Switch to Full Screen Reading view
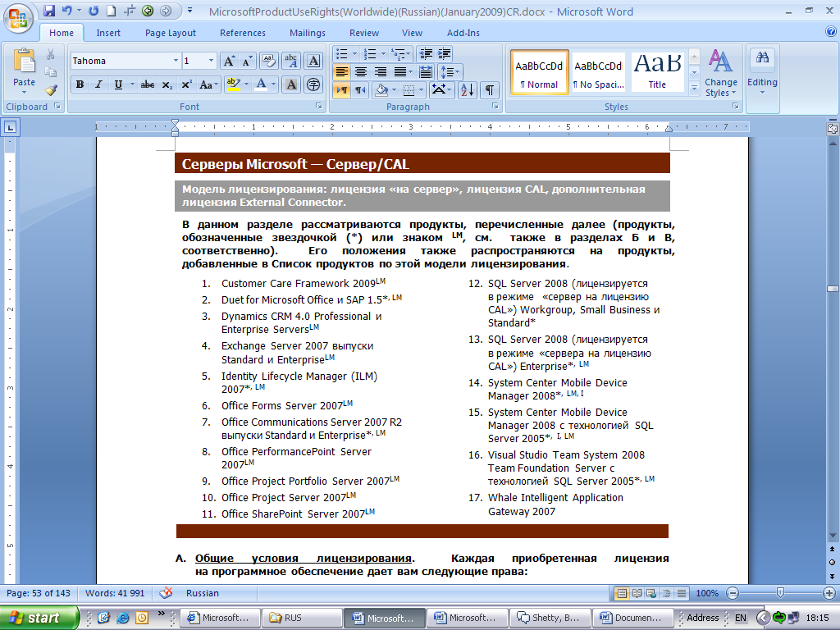The height and width of the screenshot is (630, 840). pyautogui.click(x=637, y=593)
